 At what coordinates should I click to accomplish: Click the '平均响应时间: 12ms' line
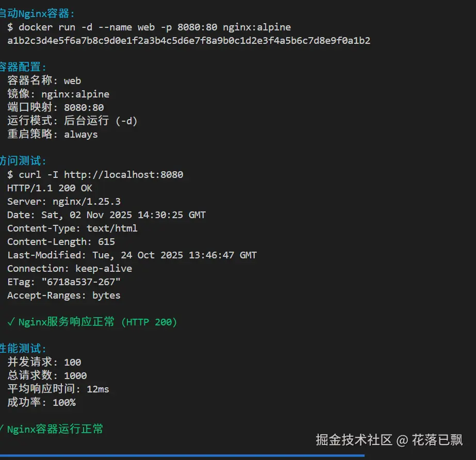58,389
